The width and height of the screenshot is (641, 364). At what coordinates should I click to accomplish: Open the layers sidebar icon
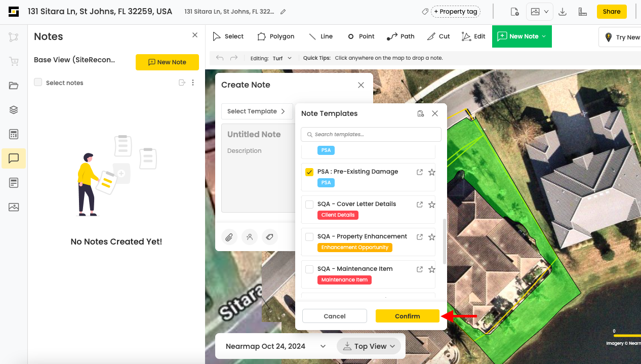[x=14, y=110]
